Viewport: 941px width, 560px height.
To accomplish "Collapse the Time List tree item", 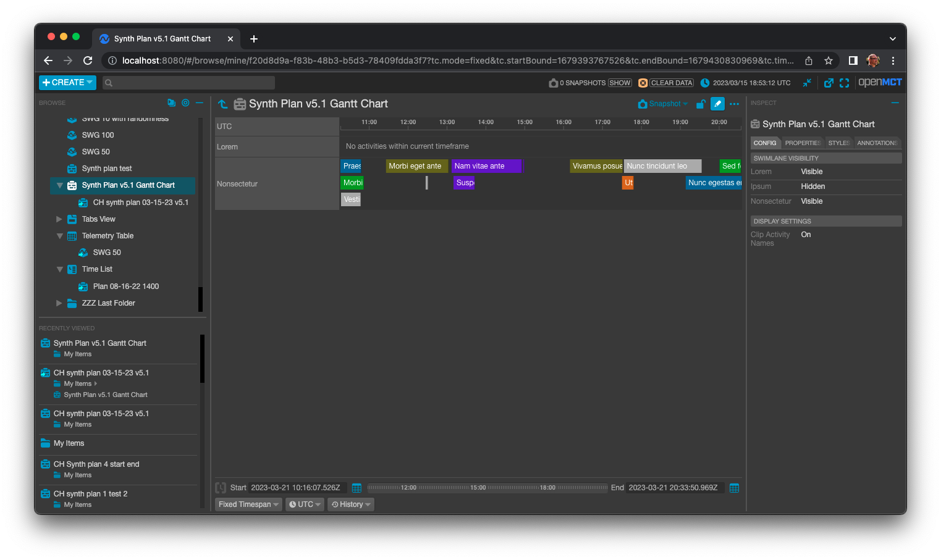I will 59,269.
